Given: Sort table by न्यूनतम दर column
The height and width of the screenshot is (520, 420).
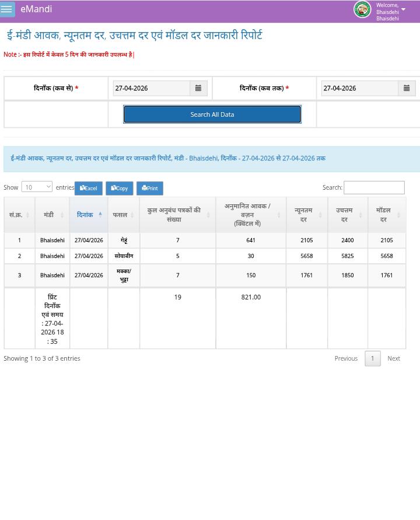Looking at the screenshot, I should tap(306, 215).
